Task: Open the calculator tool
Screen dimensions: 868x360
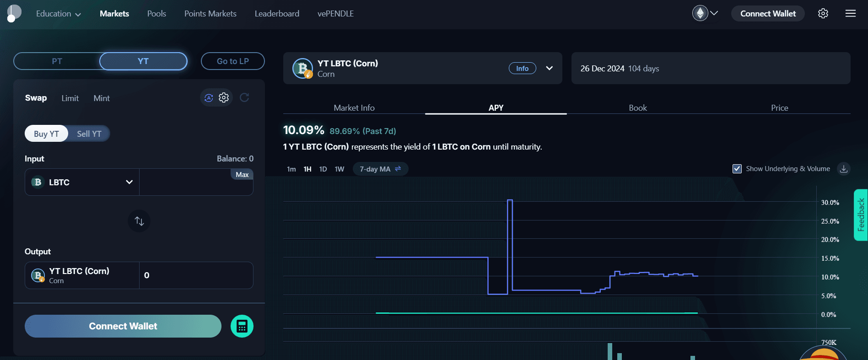Action: click(242, 326)
